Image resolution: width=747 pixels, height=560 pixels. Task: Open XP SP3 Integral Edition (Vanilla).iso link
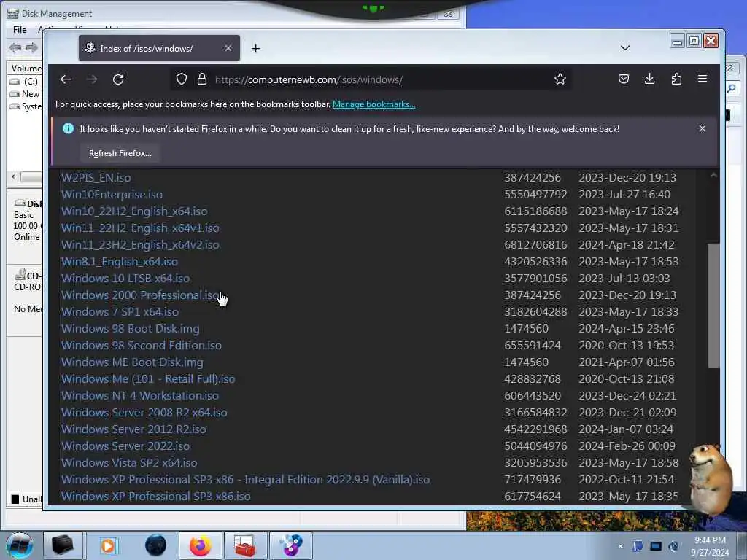click(245, 480)
